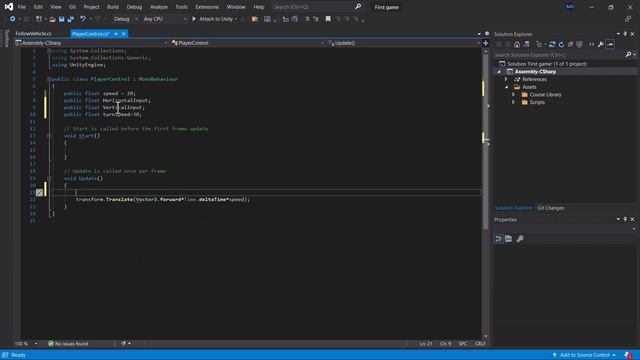This screenshot has height=360, width=640.
Task: Click the Collapse All icon in Solution Explorer
Action: pyautogui.click(x=570, y=44)
